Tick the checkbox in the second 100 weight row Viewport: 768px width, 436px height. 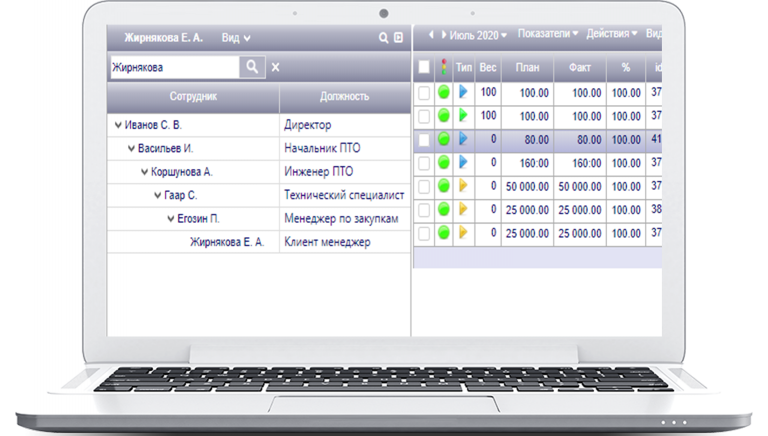424,116
